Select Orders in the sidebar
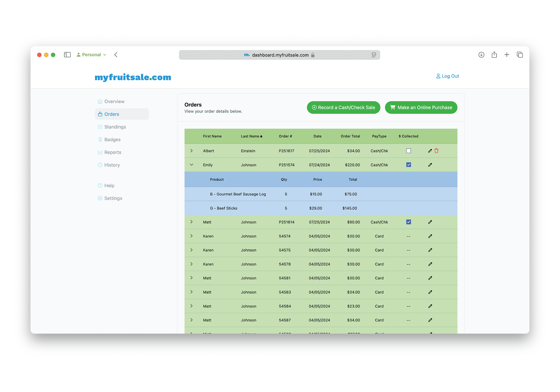The height and width of the screenshot is (392, 560). pos(122,114)
